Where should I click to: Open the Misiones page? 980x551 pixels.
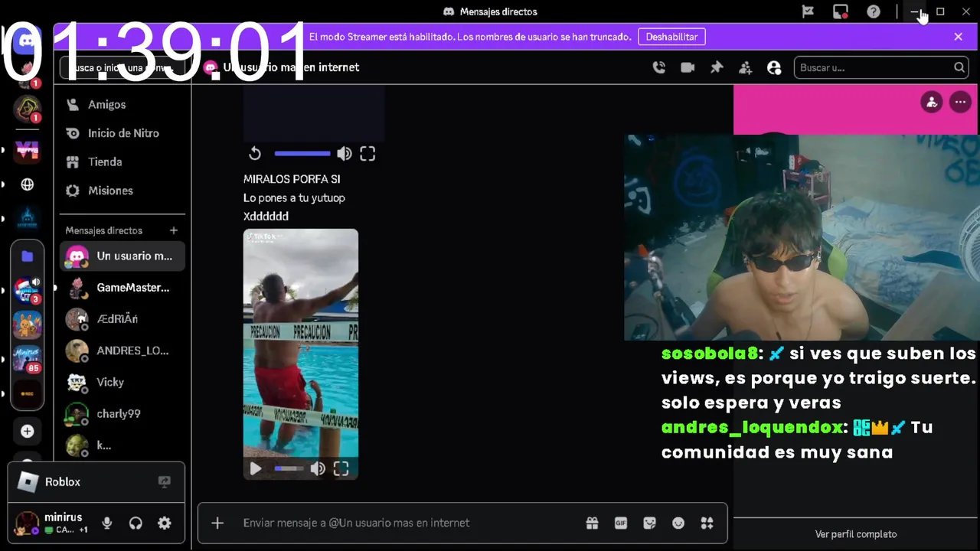click(x=122, y=191)
